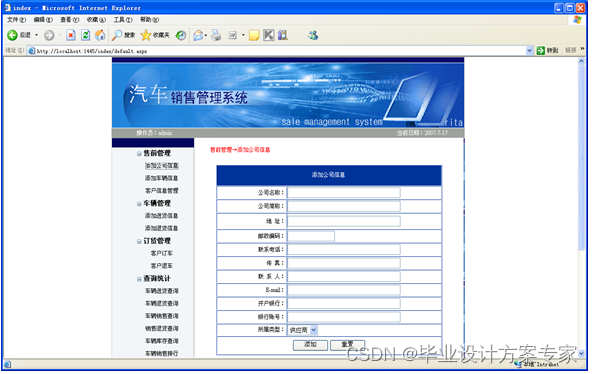
Task: Click the Edit page toolbar icon
Action: [x=233, y=35]
